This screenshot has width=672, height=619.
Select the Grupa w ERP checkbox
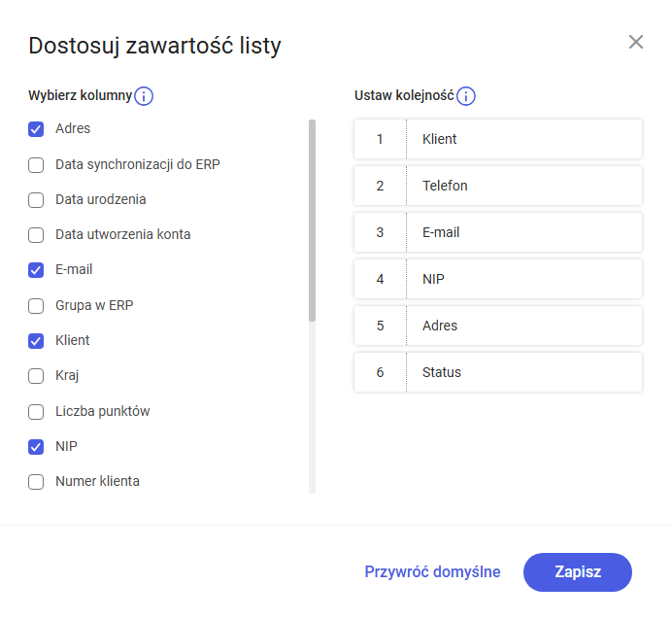36,306
